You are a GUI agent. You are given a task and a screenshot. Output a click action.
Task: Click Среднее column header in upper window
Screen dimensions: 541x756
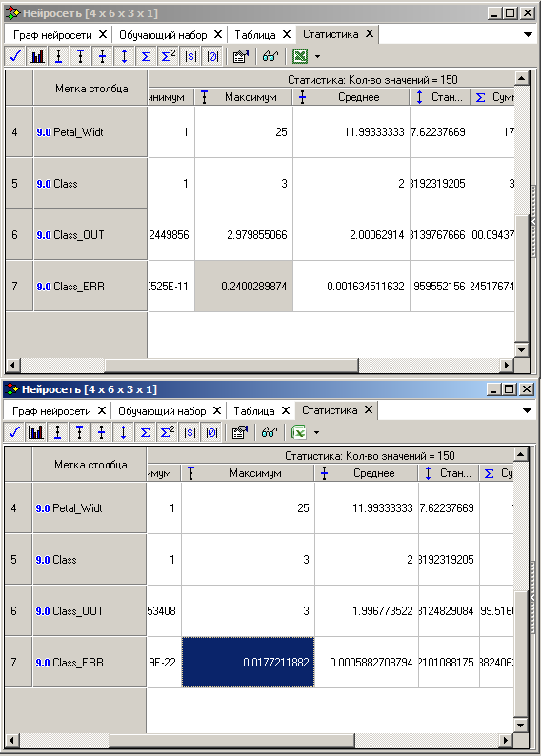click(x=351, y=97)
